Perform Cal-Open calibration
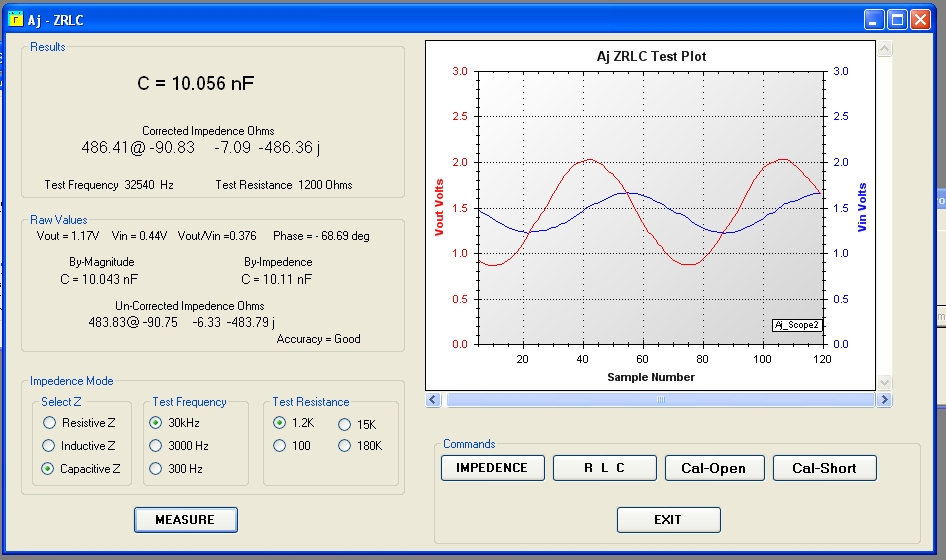Screen dimensions: 946x560 click(714, 468)
